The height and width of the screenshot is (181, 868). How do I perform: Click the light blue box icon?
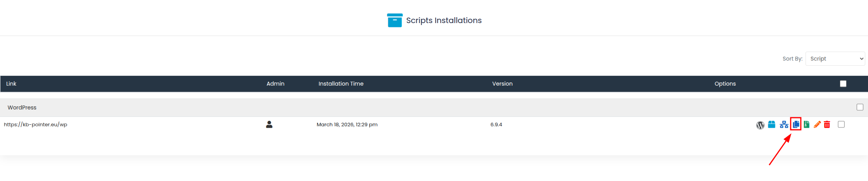pyautogui.click(x=772, y=125)
